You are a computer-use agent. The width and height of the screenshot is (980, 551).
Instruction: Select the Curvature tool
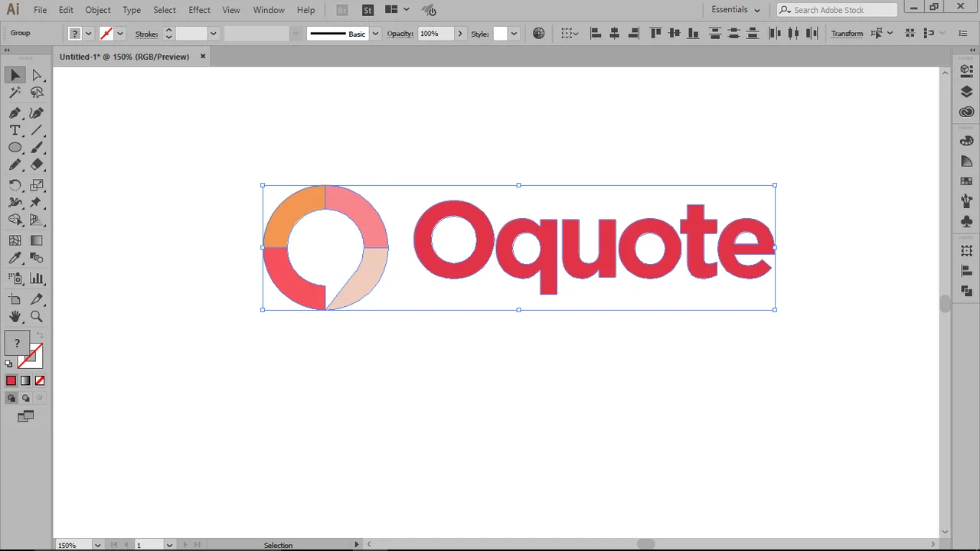(37, 112)
